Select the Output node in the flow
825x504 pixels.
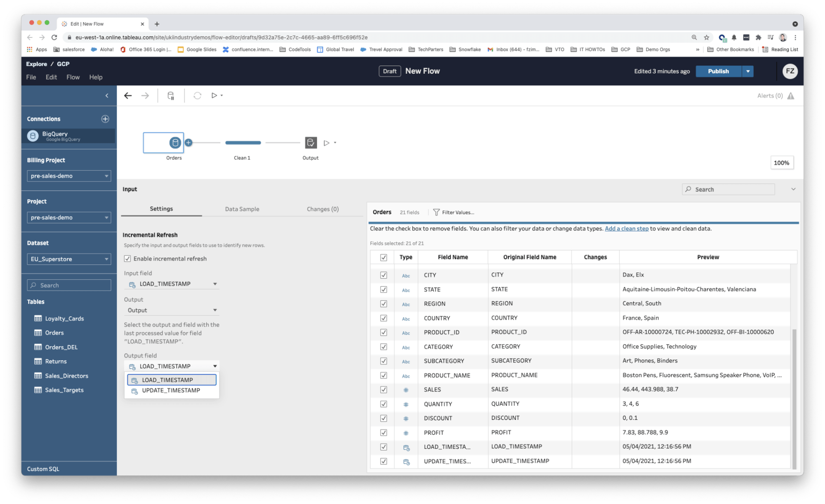311,143
